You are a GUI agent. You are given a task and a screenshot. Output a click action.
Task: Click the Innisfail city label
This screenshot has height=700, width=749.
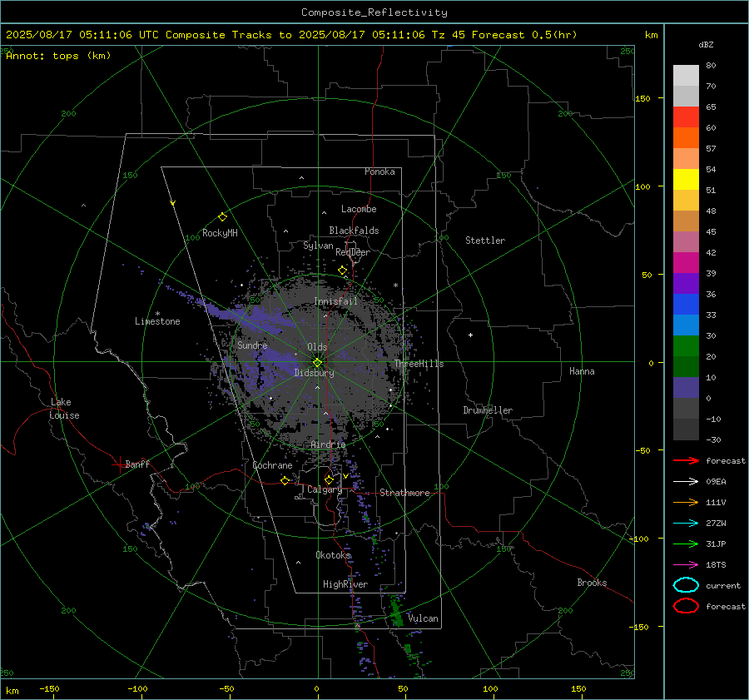pyautogui.click(x=335, y=301)
